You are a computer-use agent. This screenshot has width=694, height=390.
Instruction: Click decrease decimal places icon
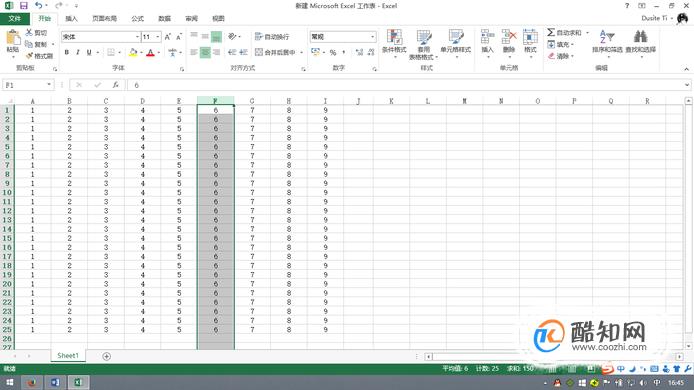click(371, 52)
